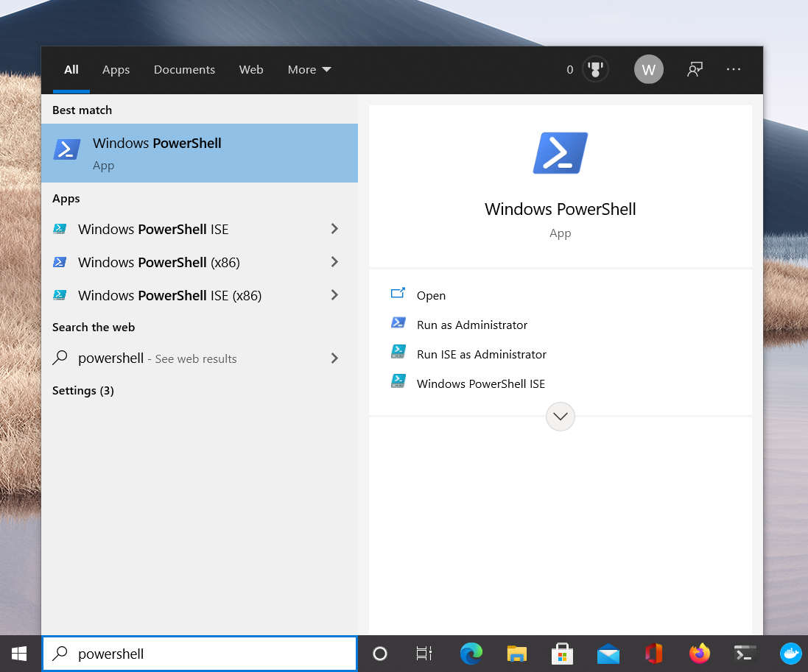
Task: Click the Windows PowerShell ISE action icon
Action: (x=398, y=381)
